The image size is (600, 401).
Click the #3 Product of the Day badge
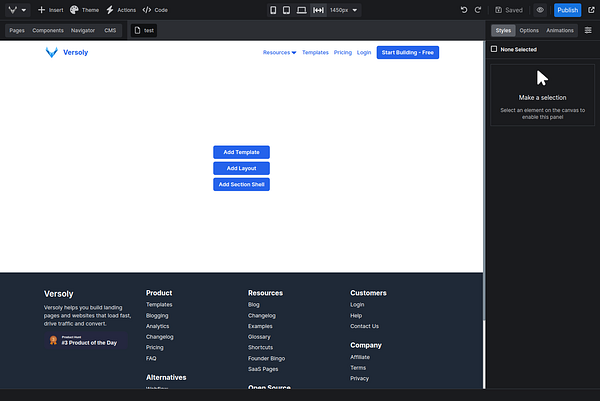86,341
